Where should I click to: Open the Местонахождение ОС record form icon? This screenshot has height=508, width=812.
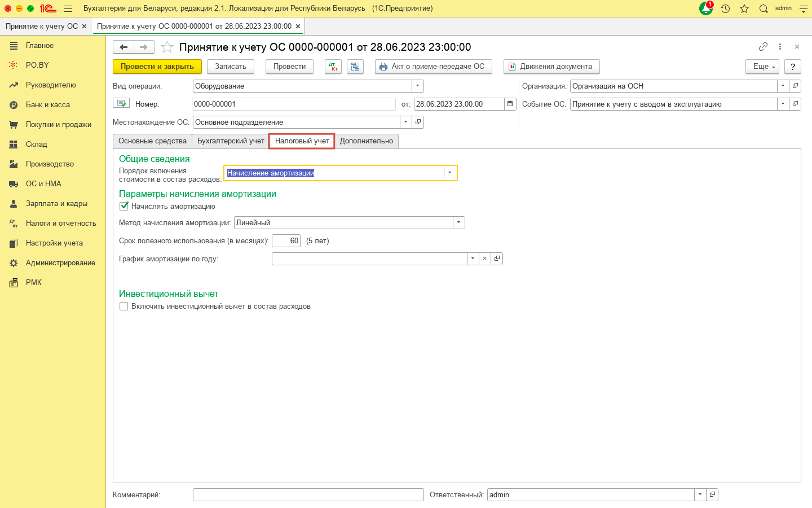(x=418, y=122)
